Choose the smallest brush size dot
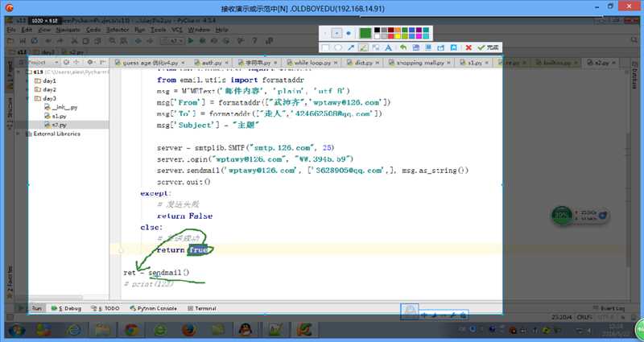 coord(325,33)
